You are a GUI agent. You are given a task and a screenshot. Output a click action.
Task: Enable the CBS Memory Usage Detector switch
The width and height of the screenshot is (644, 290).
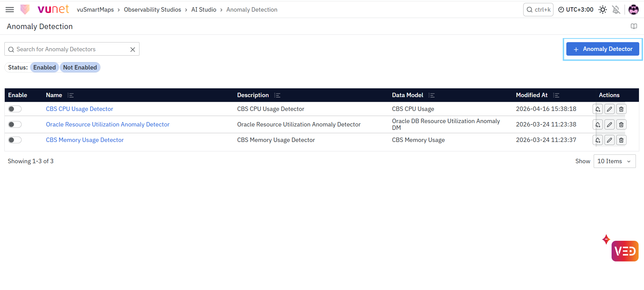pos(15,140)
